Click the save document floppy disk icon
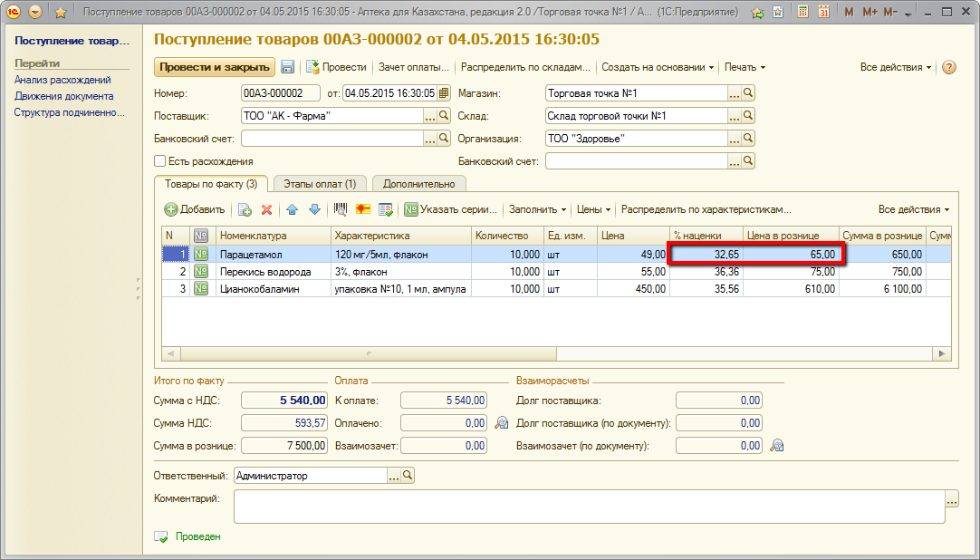980x560 pixels. [288, 67]
